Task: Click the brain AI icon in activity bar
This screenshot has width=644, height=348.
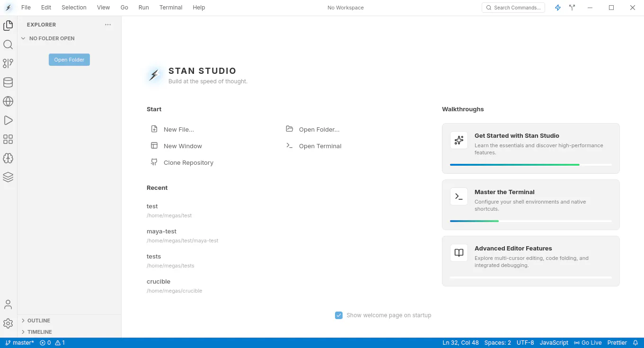Action: (x=8, y=158)
